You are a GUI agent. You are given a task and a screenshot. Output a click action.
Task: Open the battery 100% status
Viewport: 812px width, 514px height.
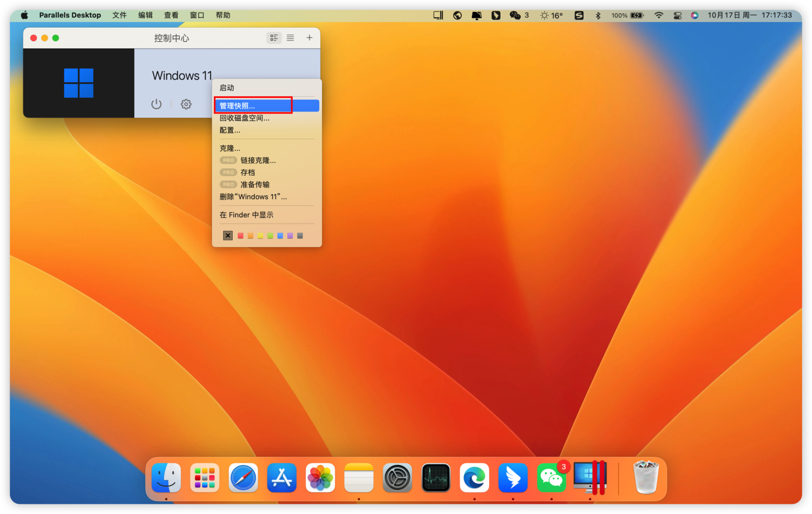627,15
